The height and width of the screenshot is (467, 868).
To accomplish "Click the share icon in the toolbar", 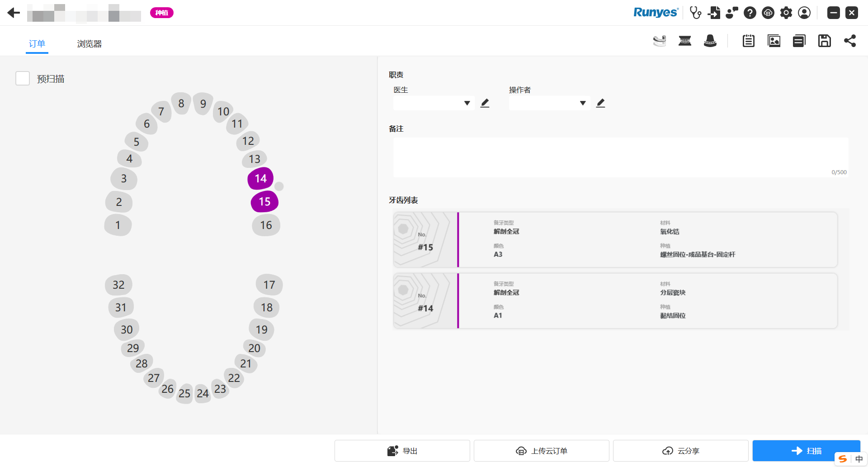I will 849,41.
